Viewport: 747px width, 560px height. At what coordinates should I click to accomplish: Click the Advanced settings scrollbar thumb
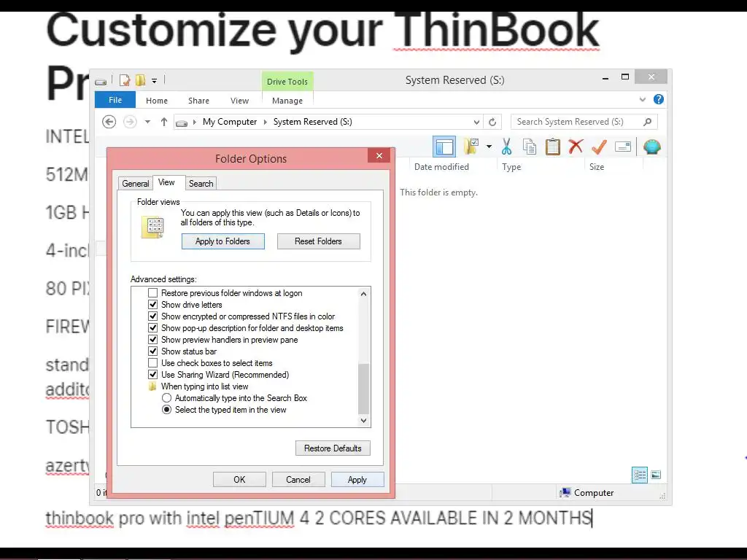[363, 389]
